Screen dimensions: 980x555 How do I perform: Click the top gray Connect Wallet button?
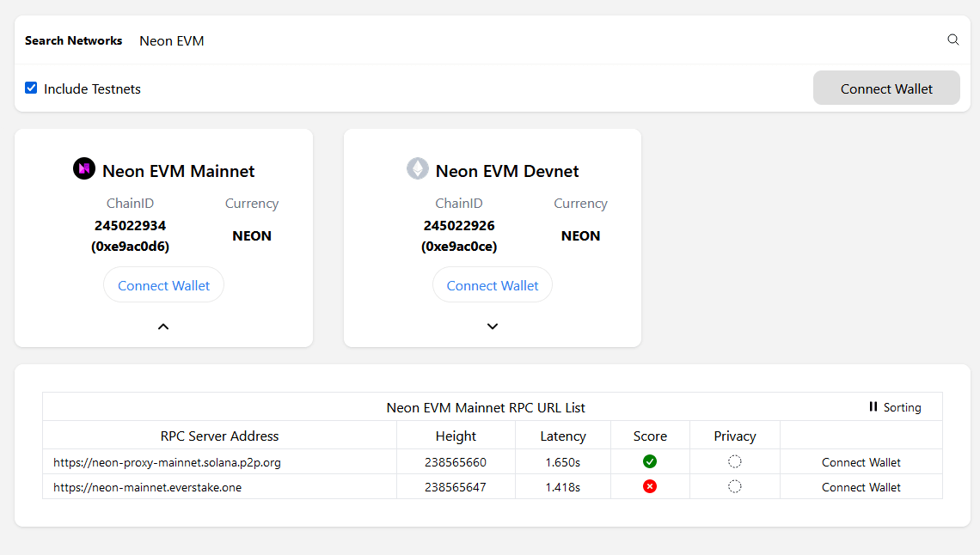pyautogui.click(x=886, y=88)
